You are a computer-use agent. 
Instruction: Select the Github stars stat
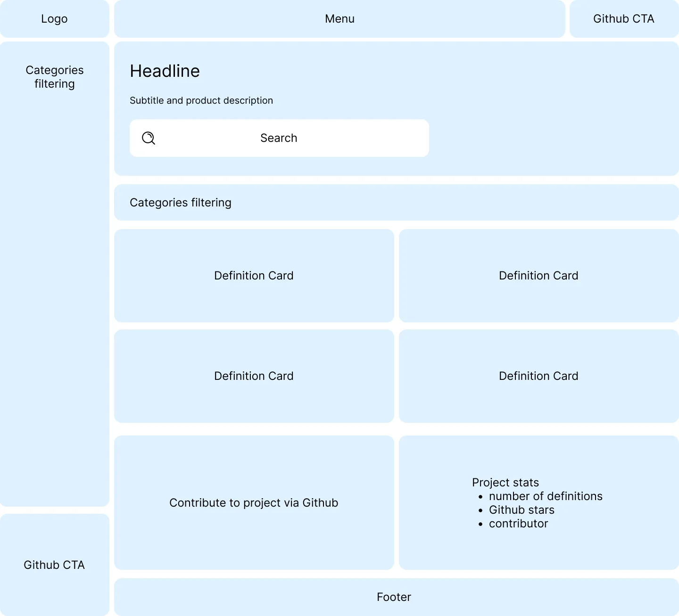(522, 510)
